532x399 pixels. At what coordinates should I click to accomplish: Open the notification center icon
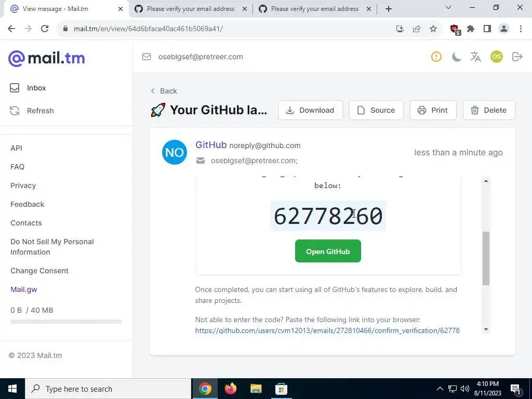click(515, 389)
